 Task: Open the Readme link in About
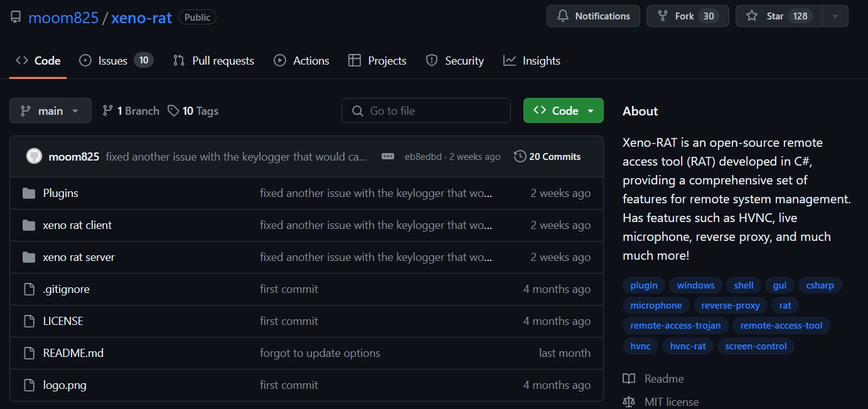(x=653, y=379)
